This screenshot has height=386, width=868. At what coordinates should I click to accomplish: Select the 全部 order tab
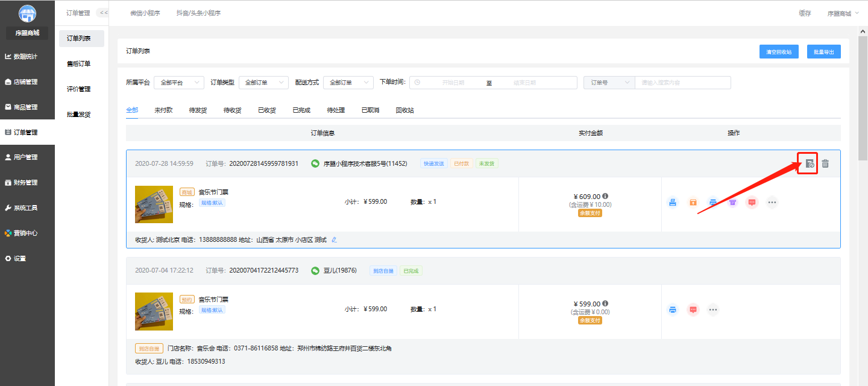[132, 110]
